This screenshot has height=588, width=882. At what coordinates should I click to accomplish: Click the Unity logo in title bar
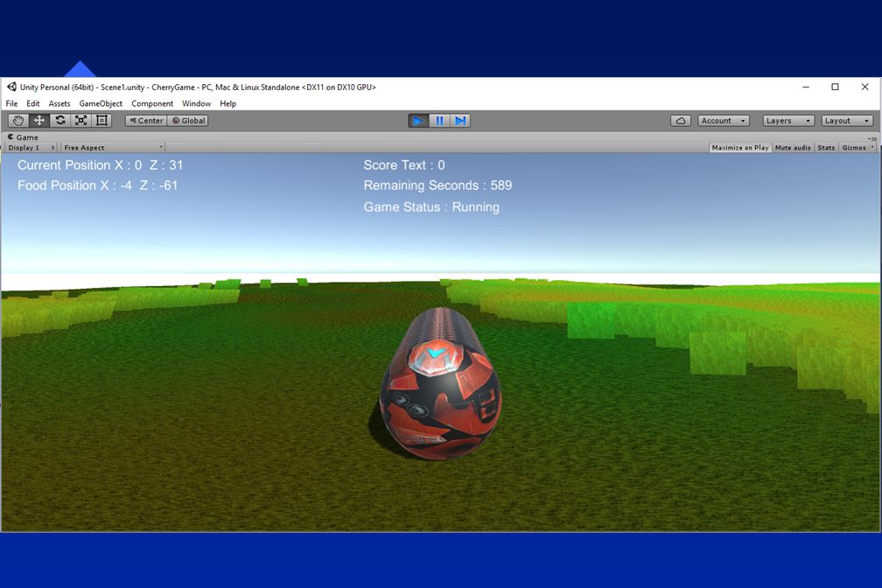coord(11,87)
